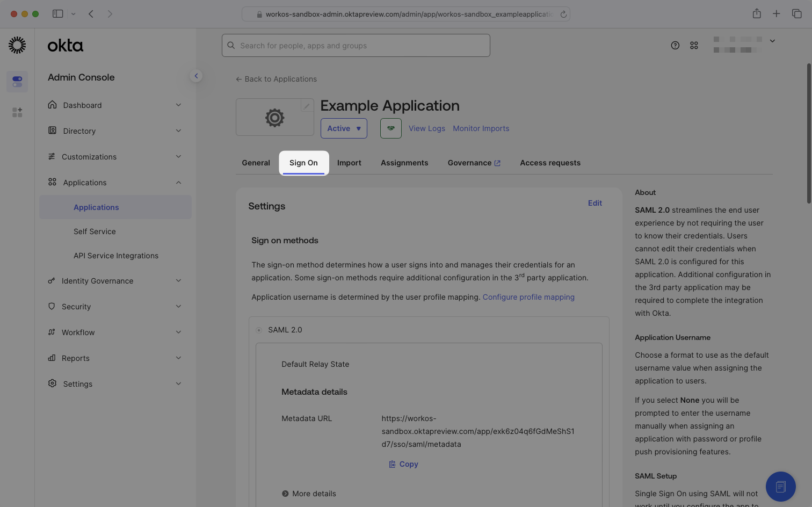The image size is (812, 507).
Task: Switch to the Import tab
Action: [349, 163]
